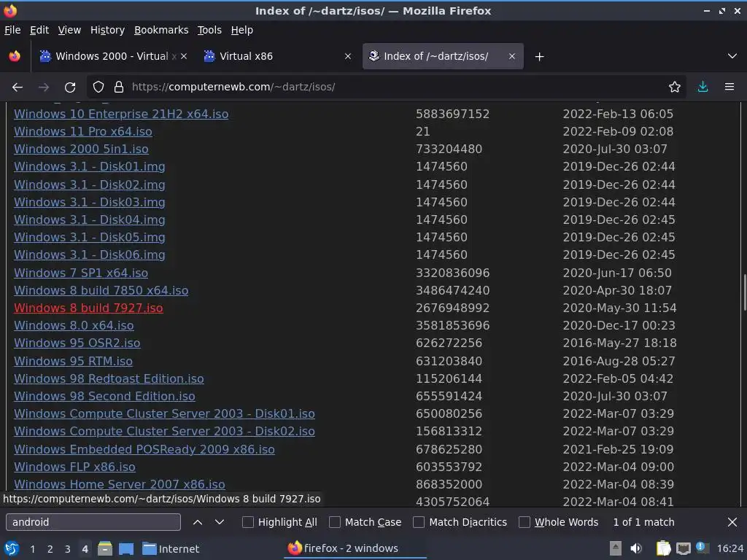Toggle Match Case option
The height and width of the screenshot is (560, 747).
coord(335,522)
